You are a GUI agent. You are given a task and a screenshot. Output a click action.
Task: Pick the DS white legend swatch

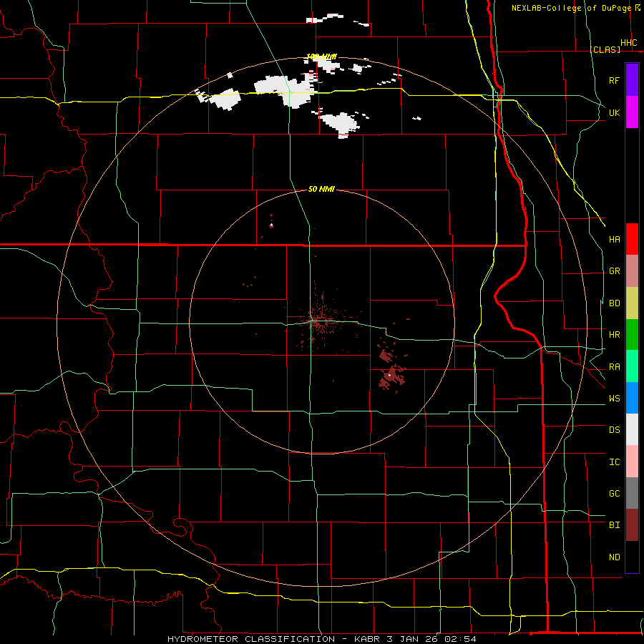coord(632,429)
